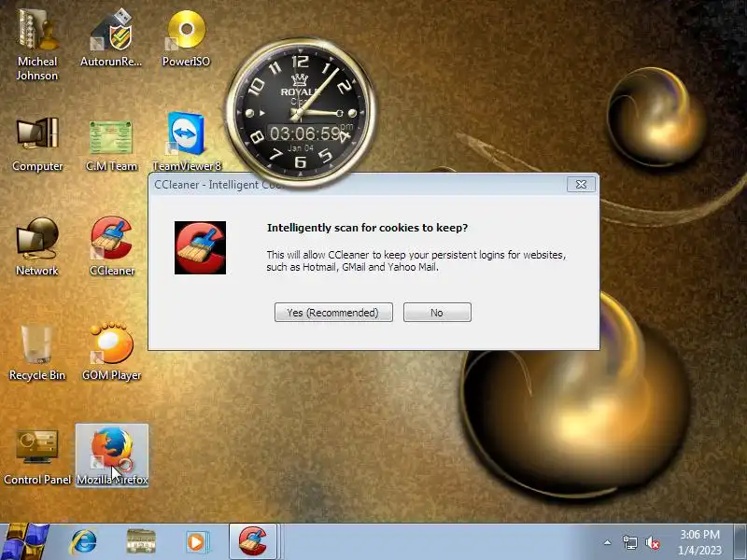747x560 pixels.
Task: Select the C.M Team desktop icon
Action: click(111, 146)
